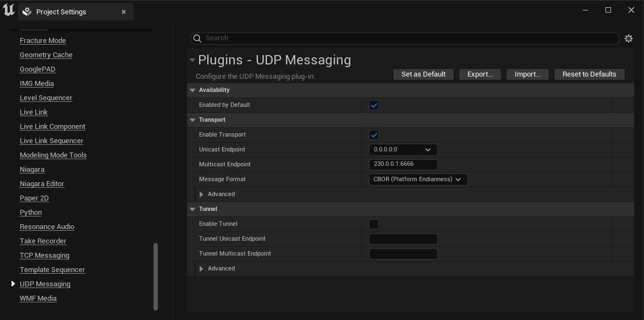Close the Project Settings tab
The height and width of the screenshot is (320, 644).
(124, 12)
